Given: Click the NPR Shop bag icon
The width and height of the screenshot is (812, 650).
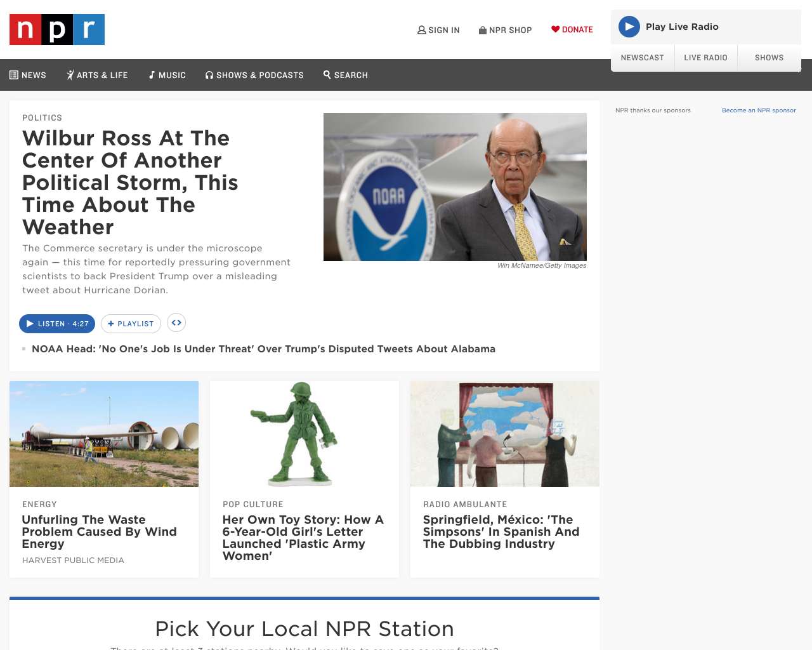Looking at the screenshot, I should coord(483,30).
